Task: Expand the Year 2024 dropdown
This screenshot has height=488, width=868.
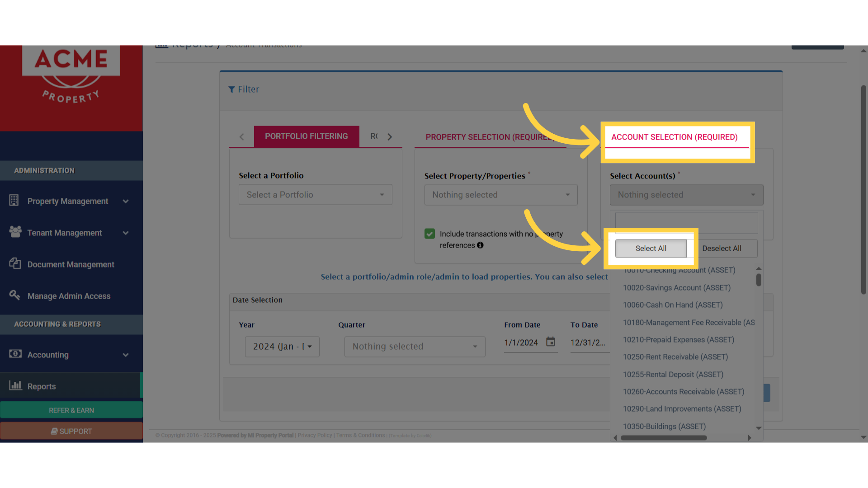Action: click(x=282, y=347)
